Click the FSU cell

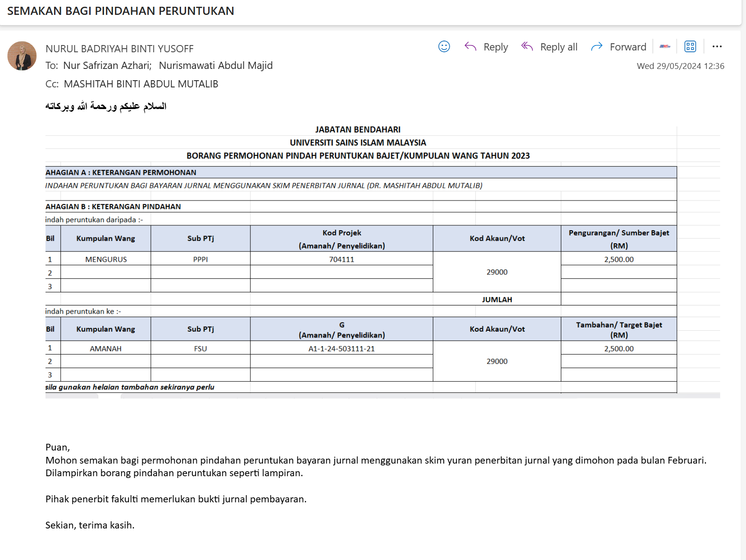(200, 348)
